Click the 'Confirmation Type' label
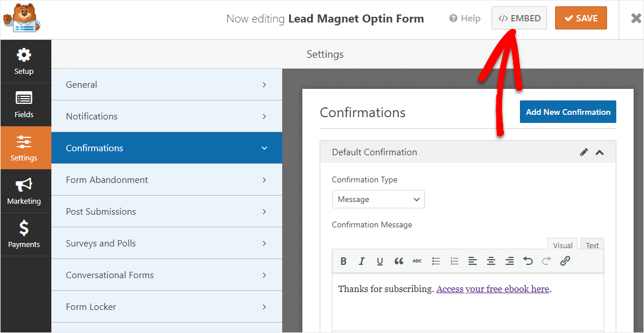The height and width of the screenshot is (333, 644). pos(365,180)
